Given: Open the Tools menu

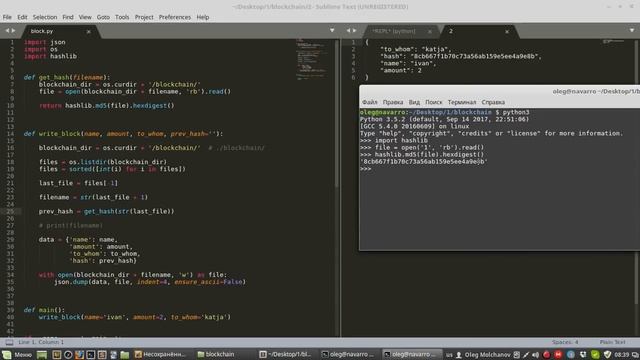Looking at the screenshot, I should coord(122,17).
